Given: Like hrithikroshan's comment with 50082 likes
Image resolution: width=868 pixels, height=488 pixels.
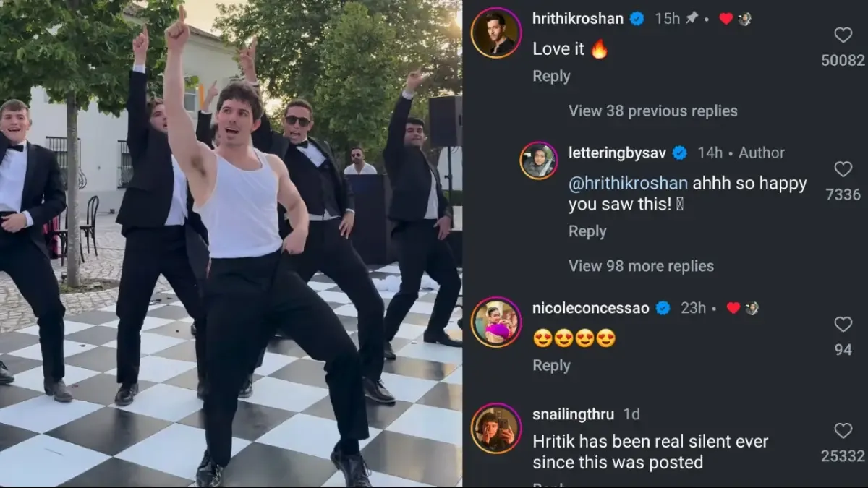Looking at the screenshot, I should [843, 35].
